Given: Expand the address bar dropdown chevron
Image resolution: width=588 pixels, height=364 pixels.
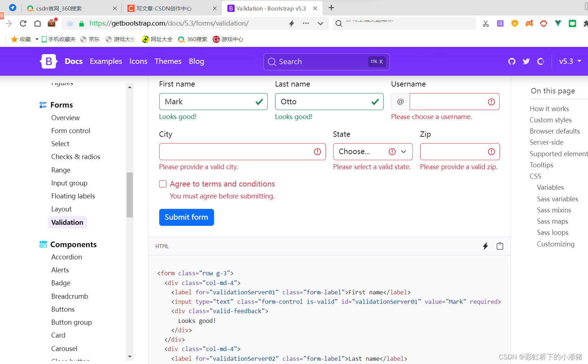Looking at the screenshot, I should [x=321, y=23].
